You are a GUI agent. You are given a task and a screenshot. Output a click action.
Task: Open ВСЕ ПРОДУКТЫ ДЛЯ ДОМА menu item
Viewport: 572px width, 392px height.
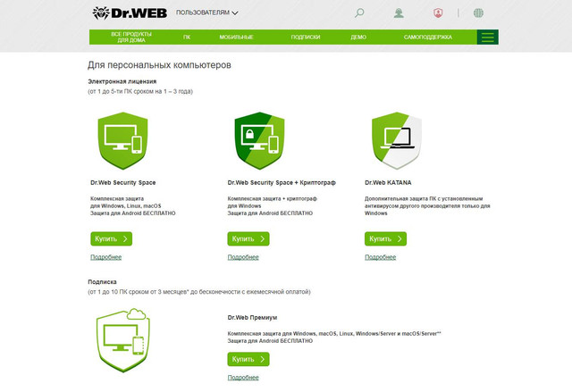131,38
